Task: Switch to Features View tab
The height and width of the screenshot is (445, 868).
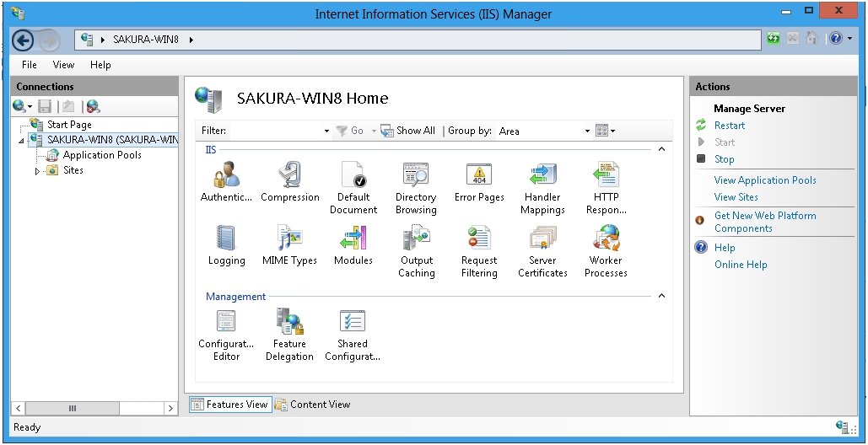Action: 230,405
